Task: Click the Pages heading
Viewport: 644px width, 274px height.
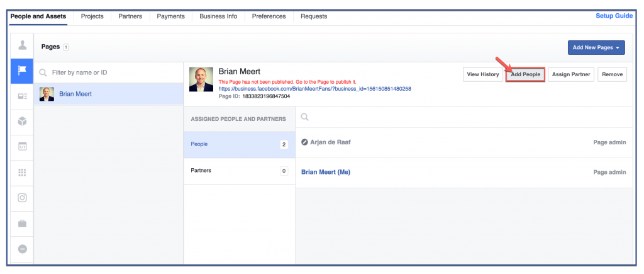Action: coord(50,47)
